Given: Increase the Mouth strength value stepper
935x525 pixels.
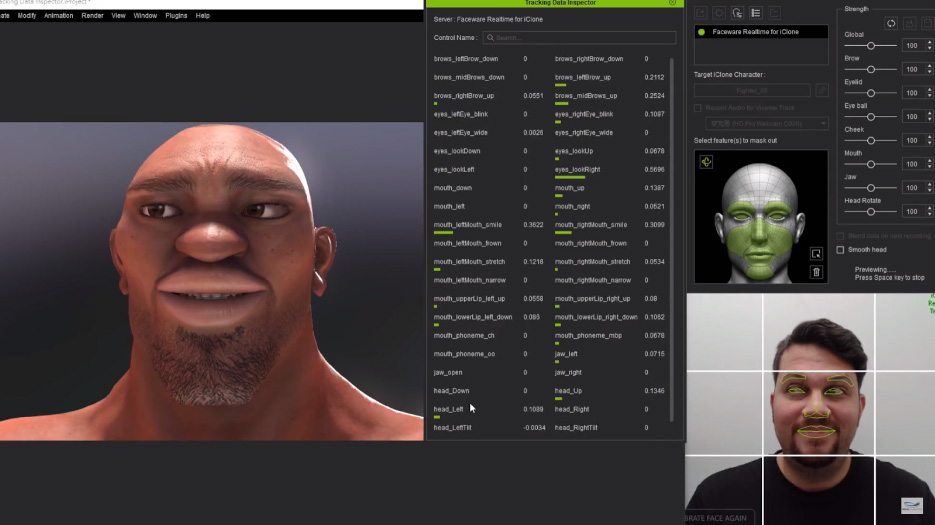Looking at the screenshot, I should point(930,161).
